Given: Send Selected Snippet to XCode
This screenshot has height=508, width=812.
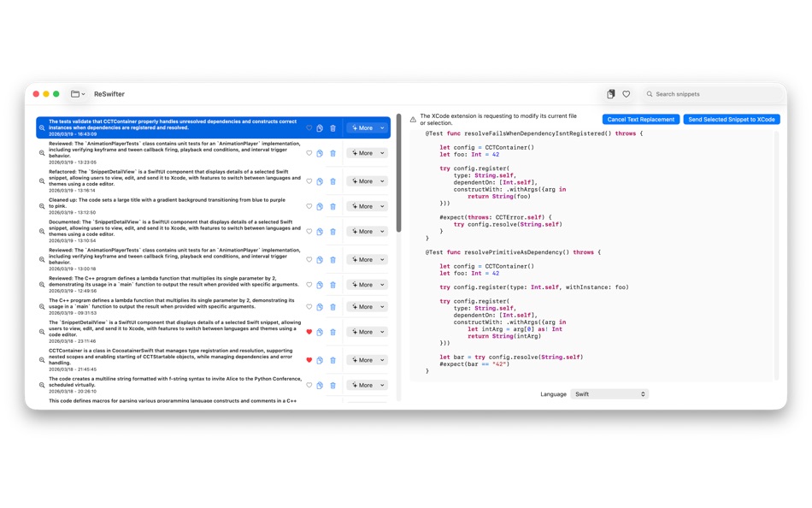Looking at the screenshot, I should (x=732, y=120).
